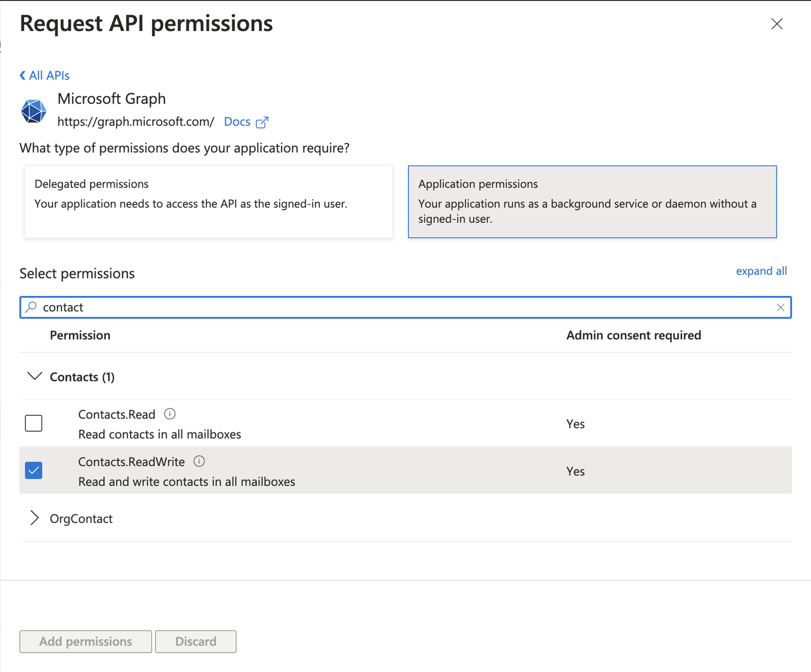Click 'Read and write contacts in all mailboxes'
The width and height of the screenshot is (811, 672).
[186, 482]
